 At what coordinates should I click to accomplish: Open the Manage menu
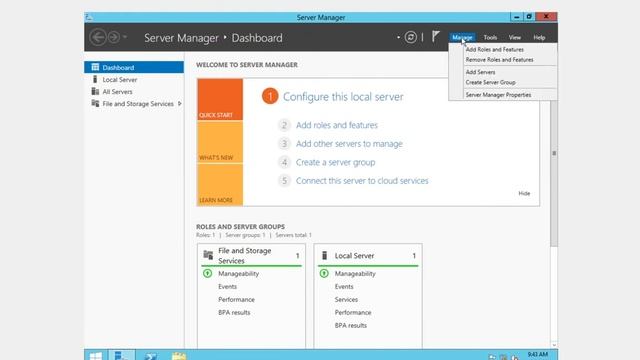pyautogui.click(x=462, y=37)
